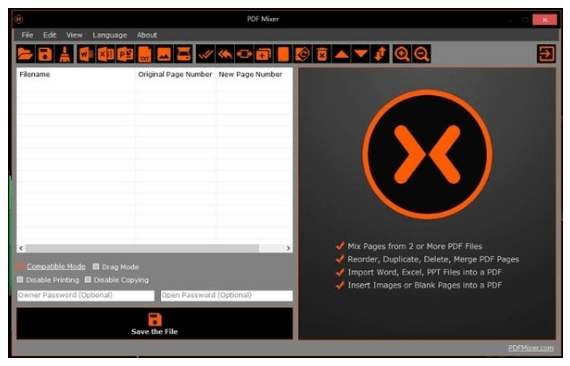Insert an image using the picture icon
This screenshot has width=570, height=366.
[164, 54]
